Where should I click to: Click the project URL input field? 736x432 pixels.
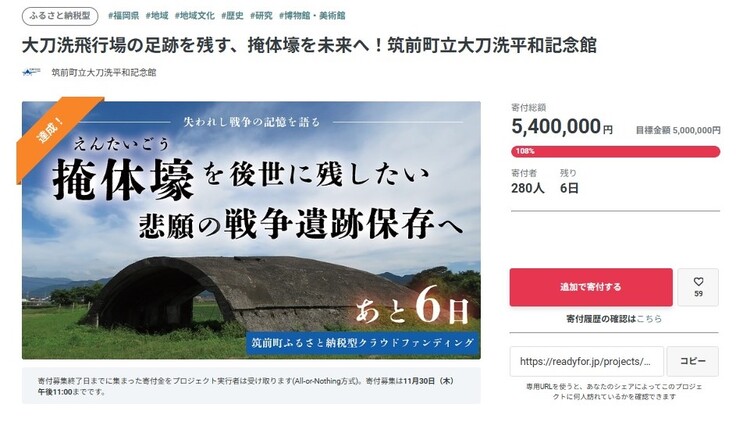click(x=587, y=360)
